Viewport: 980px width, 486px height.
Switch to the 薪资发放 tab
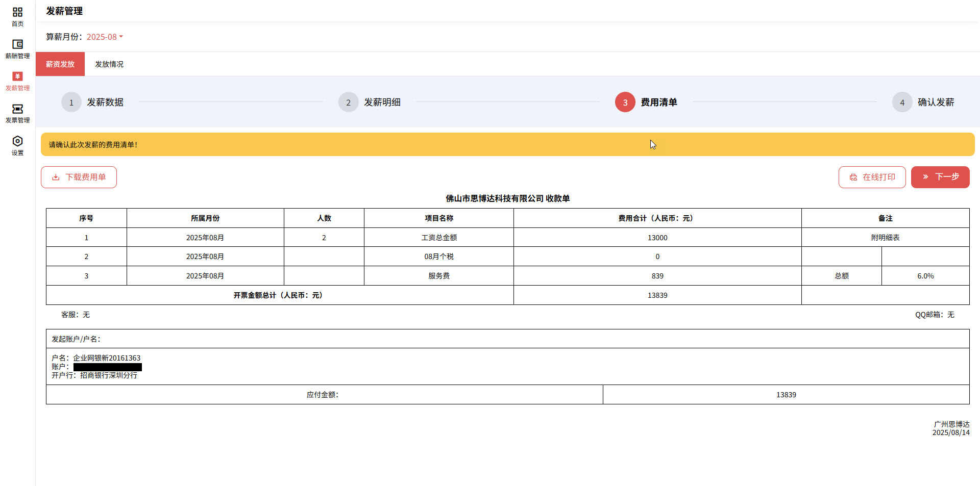60,64
